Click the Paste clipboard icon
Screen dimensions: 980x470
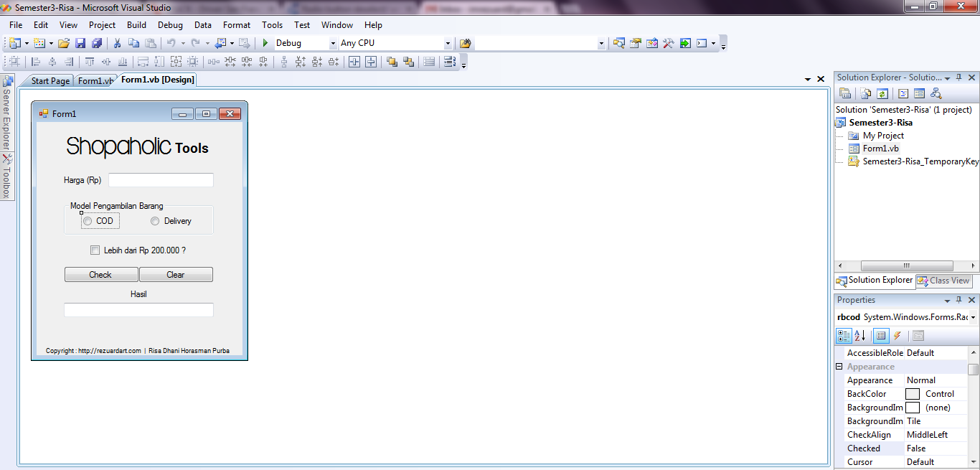click(x=151, y=43)
